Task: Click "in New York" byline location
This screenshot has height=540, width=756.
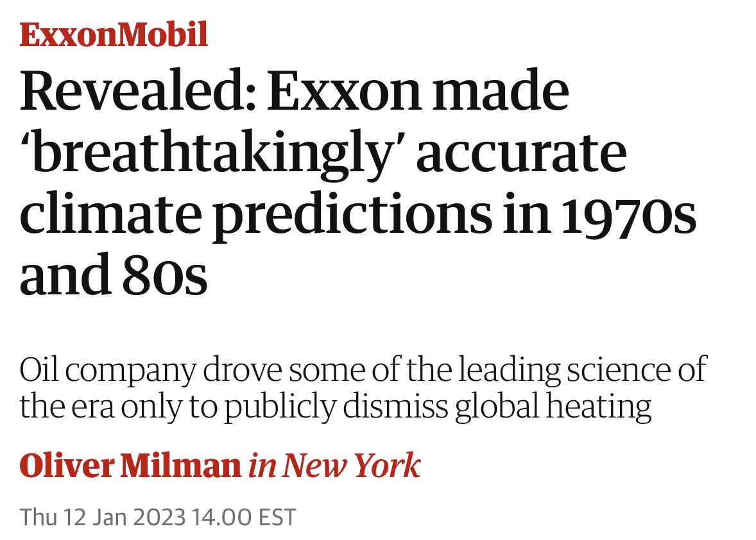Action: click(x=334, y=466)
